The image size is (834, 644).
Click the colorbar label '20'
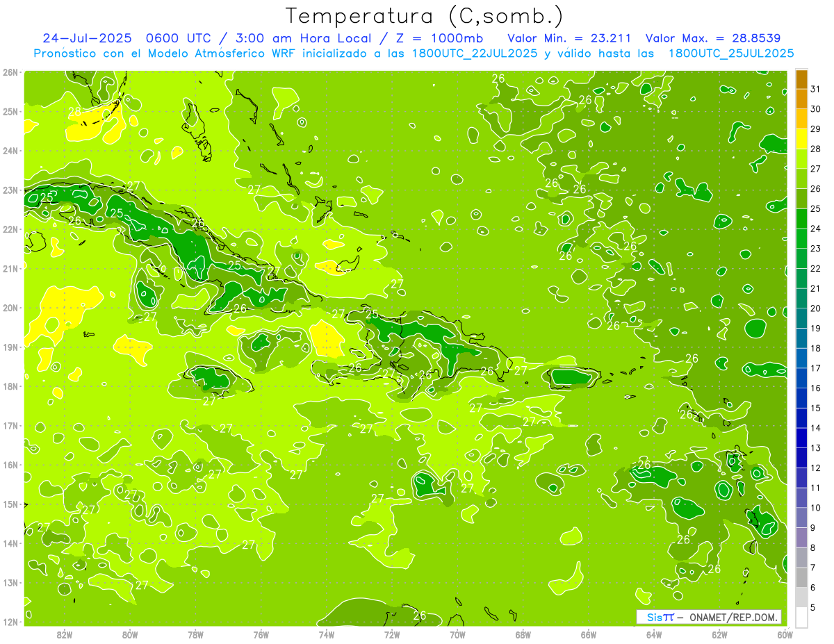(x=816, y=308)
